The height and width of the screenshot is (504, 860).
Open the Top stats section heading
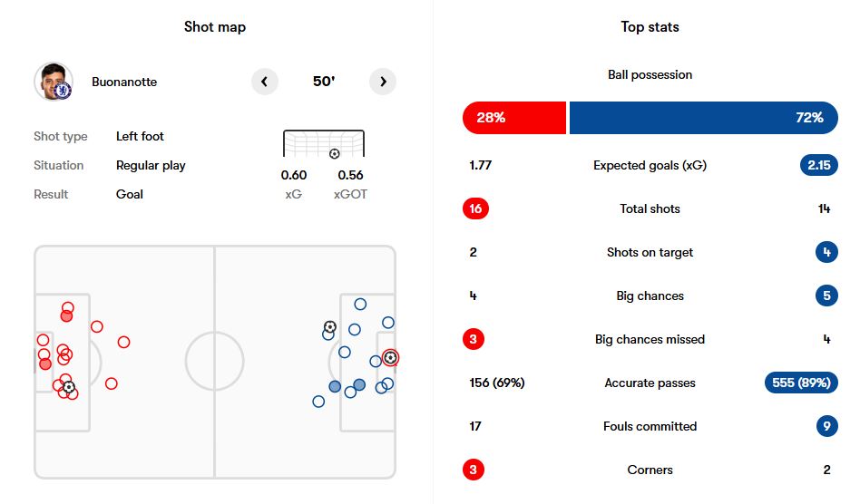650,27
